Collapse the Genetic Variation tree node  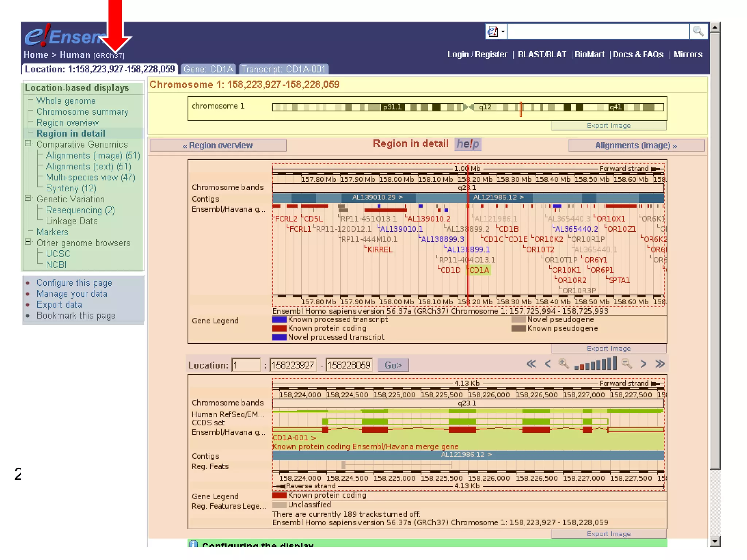(x=28, y=198)
